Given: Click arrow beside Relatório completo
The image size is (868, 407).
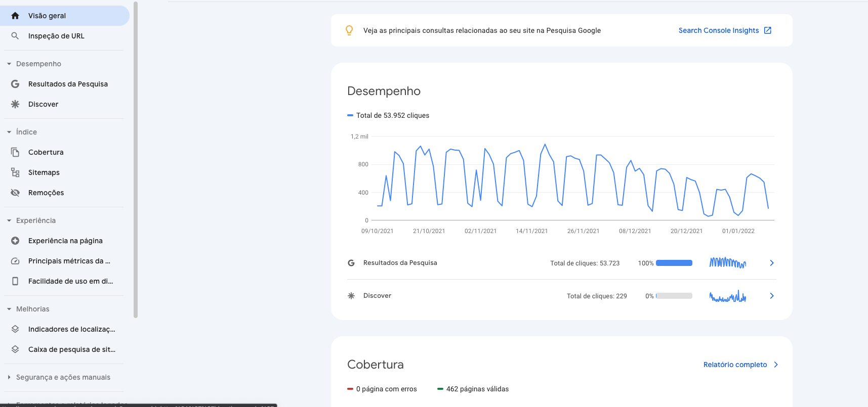Looking at the screenshot, I should 776,365.
